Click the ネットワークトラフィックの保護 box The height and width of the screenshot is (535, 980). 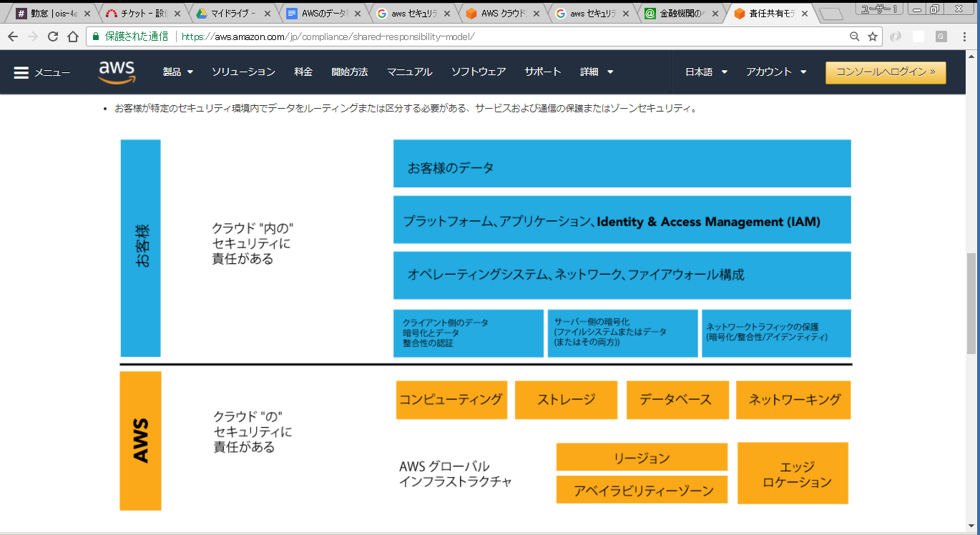pos(776,333)
